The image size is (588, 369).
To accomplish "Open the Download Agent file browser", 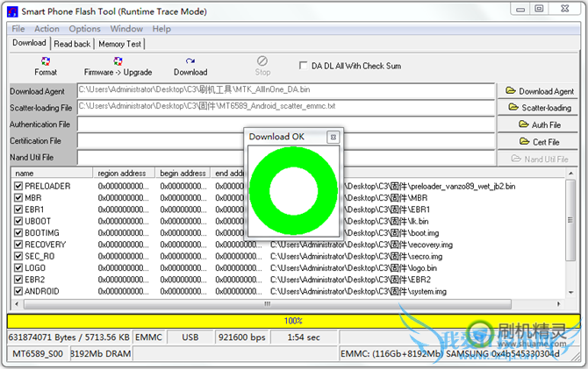I will 539,91.
